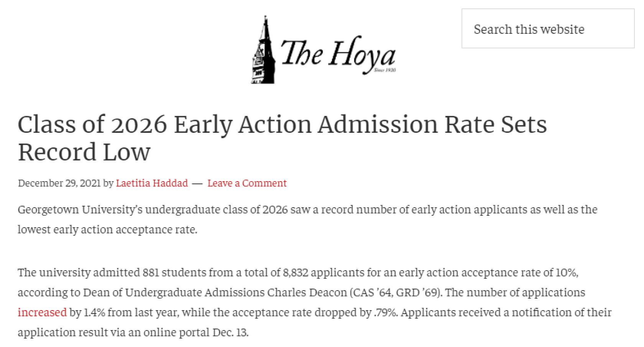The width and height of the screenshot is (644, 347).
Task: Click The Hoya wordmark in the header
Action: [x=338, y=54]
